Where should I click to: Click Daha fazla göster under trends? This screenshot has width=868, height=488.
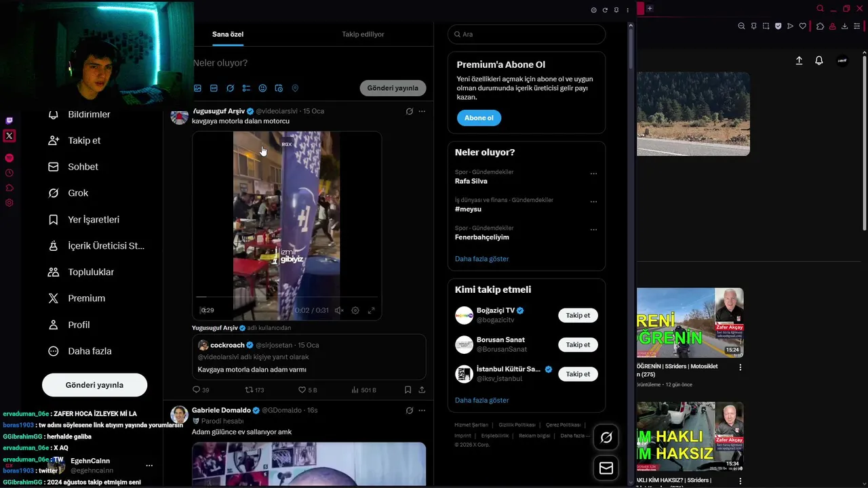click(x=481, y=259)
